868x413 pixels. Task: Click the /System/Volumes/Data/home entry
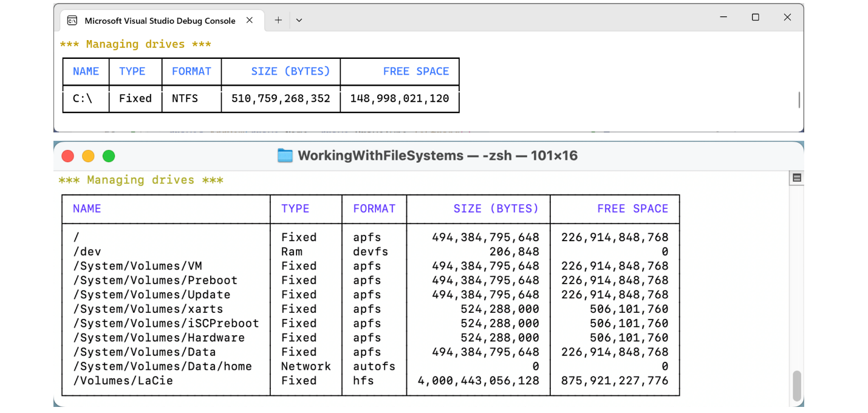[162, 366]
